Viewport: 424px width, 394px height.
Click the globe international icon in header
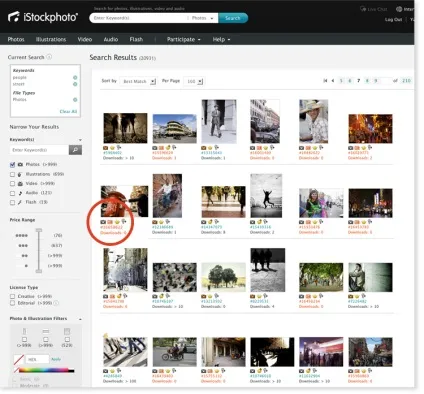click(x=399, y=9)
